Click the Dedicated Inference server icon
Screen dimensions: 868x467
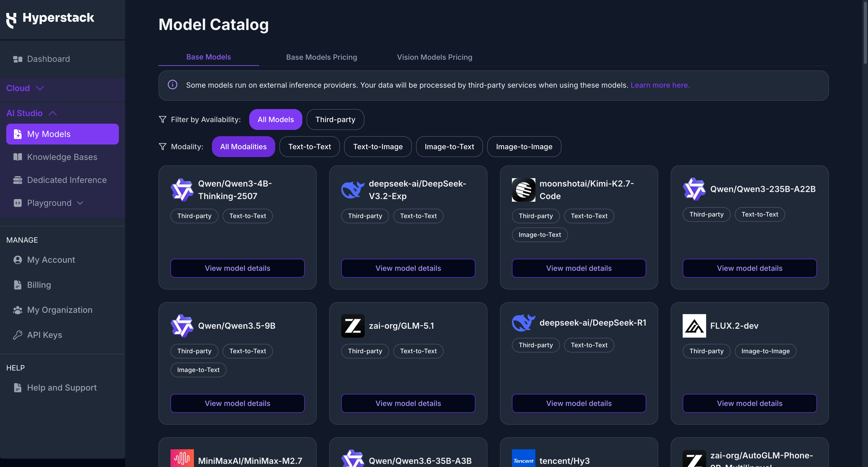(17, 180)
